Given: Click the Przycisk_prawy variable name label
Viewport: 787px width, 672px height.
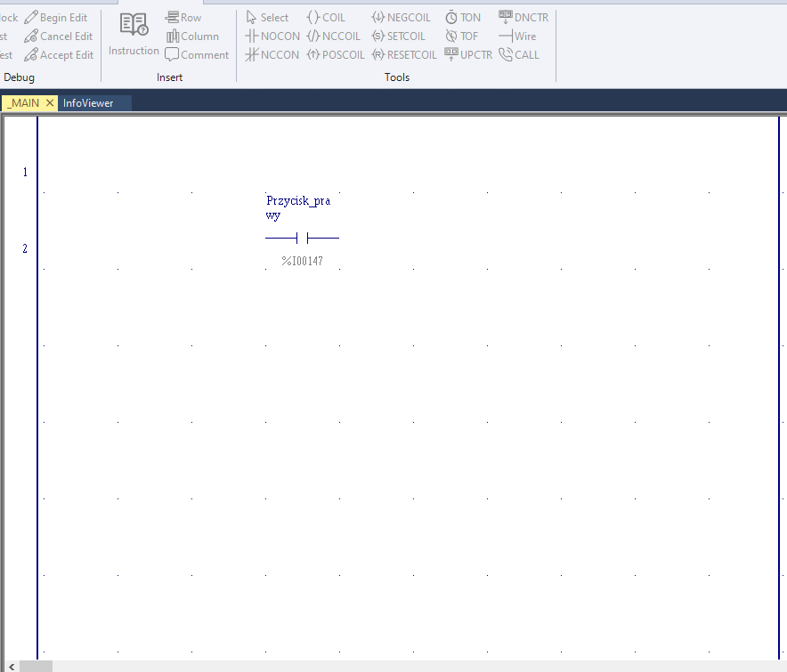Looking at the screenshot, I should pyautogui.click(x=298, y=207).
